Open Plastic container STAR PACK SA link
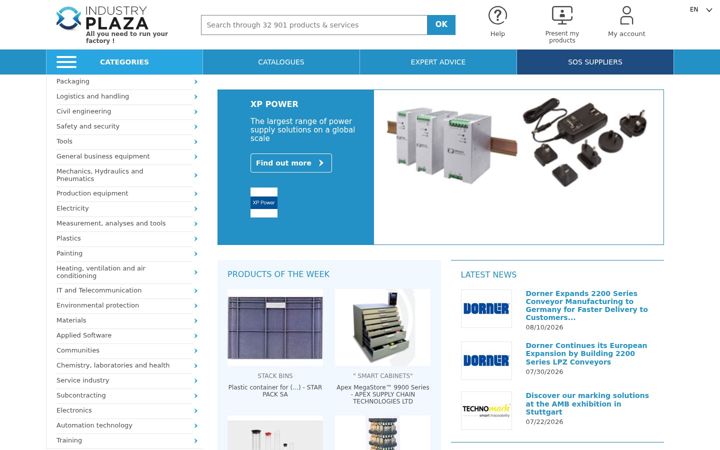 pyautogui.click(x=275, y=391)
